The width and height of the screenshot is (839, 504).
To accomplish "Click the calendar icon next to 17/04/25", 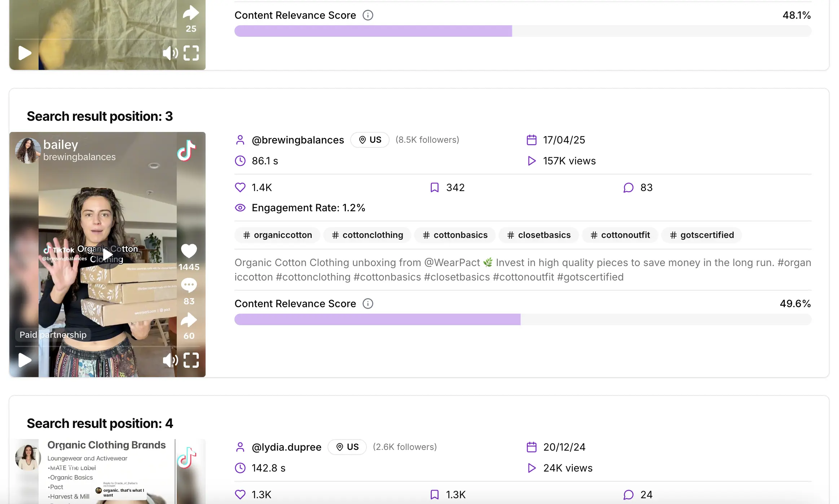I will [531, 140].
